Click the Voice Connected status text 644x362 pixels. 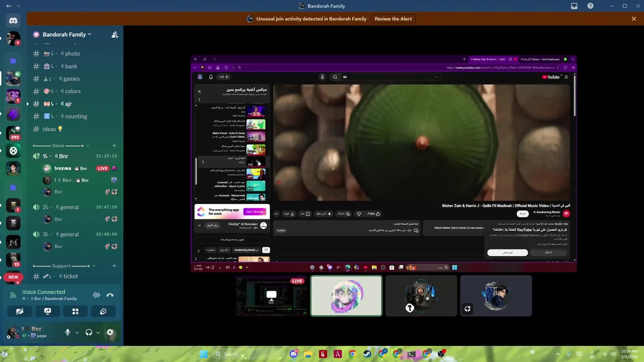tap(43, 292)
